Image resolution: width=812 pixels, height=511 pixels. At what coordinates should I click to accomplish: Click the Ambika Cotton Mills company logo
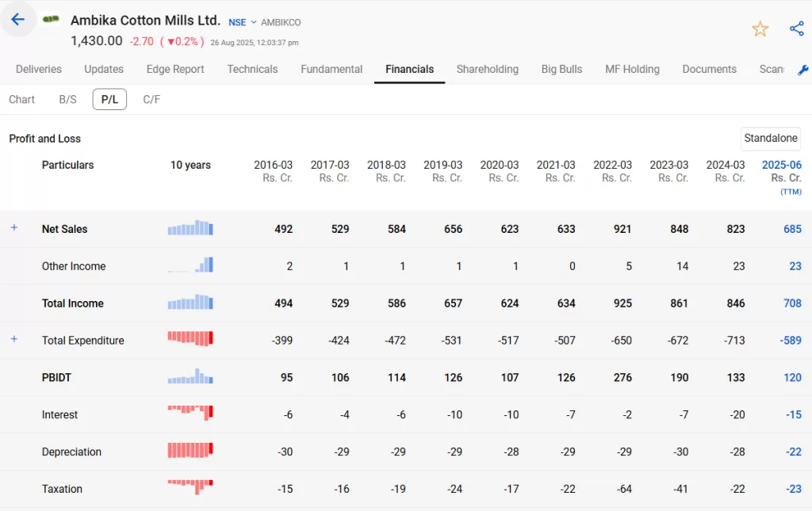coord(51,19)
